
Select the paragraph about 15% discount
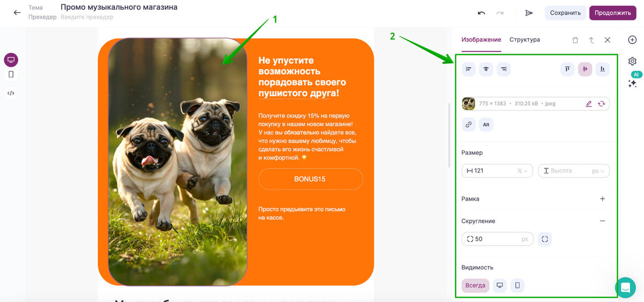[x=307, y=136]
